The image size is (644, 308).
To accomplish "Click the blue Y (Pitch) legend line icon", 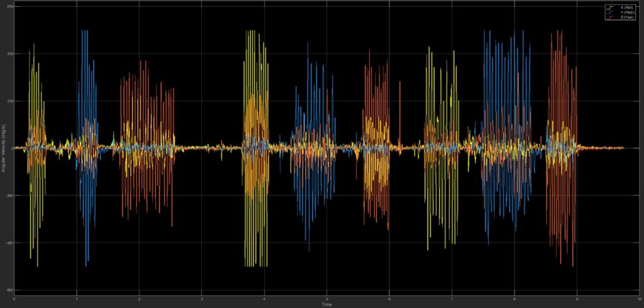I will click(x=609, y=12).
